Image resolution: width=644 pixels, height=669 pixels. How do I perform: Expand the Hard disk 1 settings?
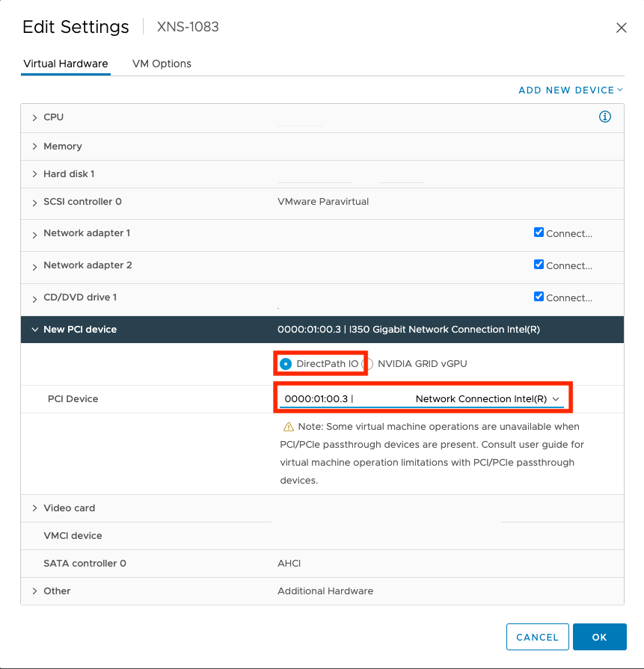coord(35,173)
